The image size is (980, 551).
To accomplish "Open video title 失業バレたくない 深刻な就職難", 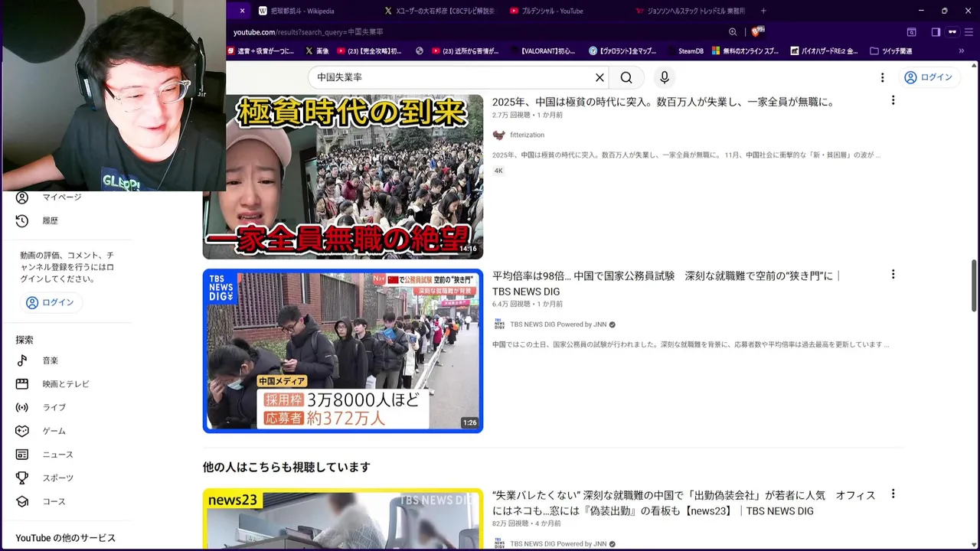I will coord(684,503).
